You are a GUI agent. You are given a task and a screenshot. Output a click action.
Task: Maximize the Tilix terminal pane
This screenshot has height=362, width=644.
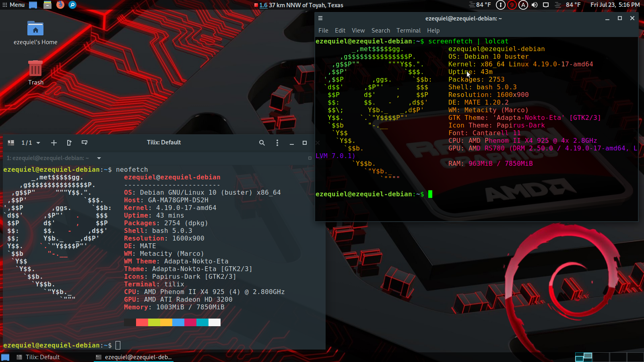click(x=310, y=158)
